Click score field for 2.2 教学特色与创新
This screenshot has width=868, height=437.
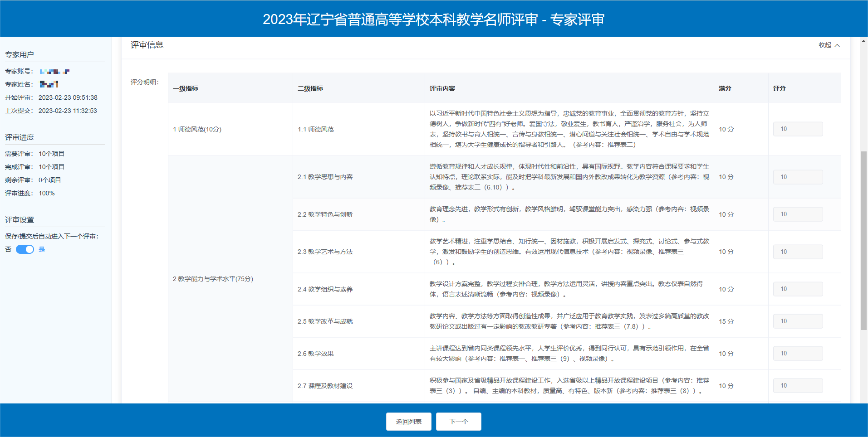798,214
